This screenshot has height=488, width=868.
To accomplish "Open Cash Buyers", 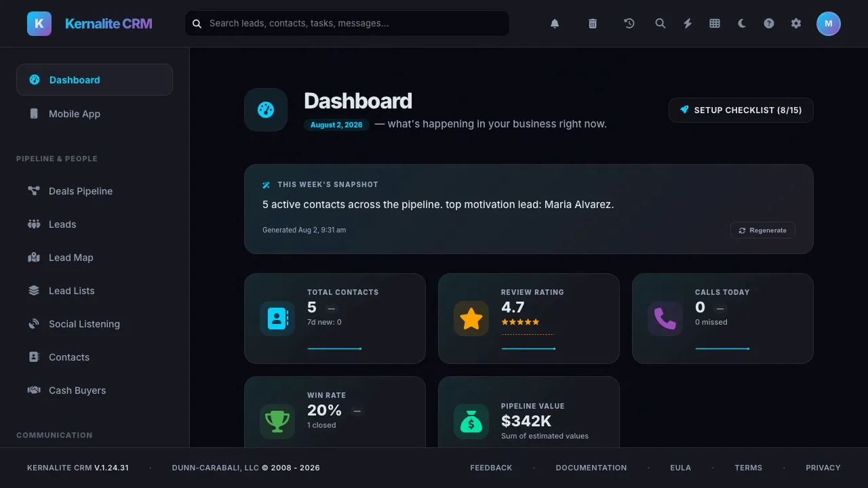I will (94, 390).
